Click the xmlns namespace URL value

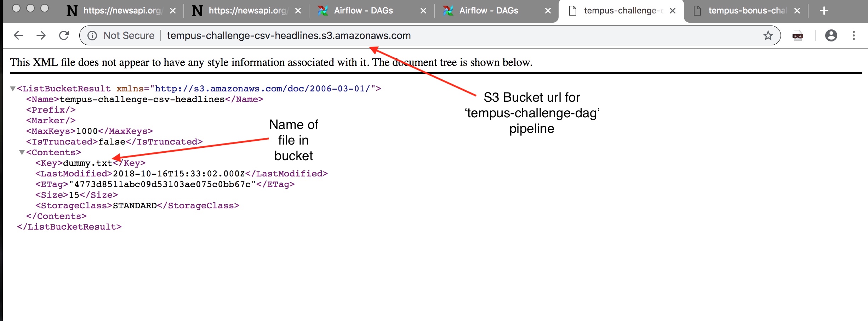coord(262,89)
